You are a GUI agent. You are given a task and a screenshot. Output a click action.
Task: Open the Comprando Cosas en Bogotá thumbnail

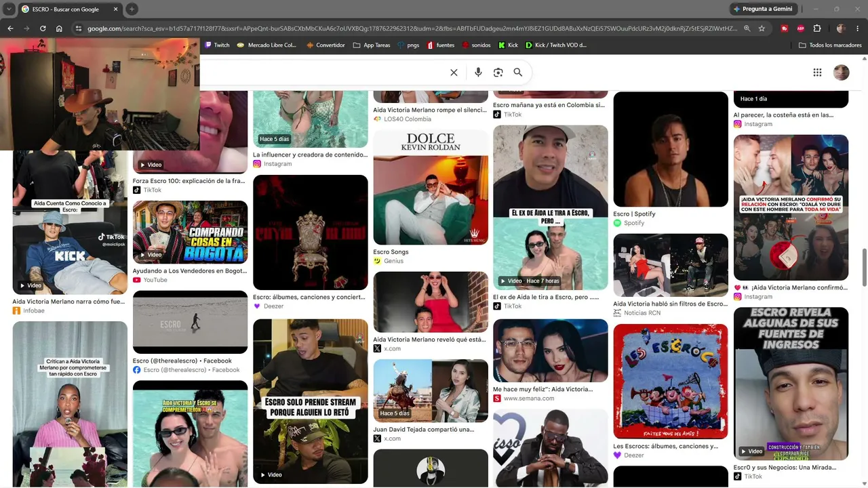pyautogui.click(x=190, y=232)
